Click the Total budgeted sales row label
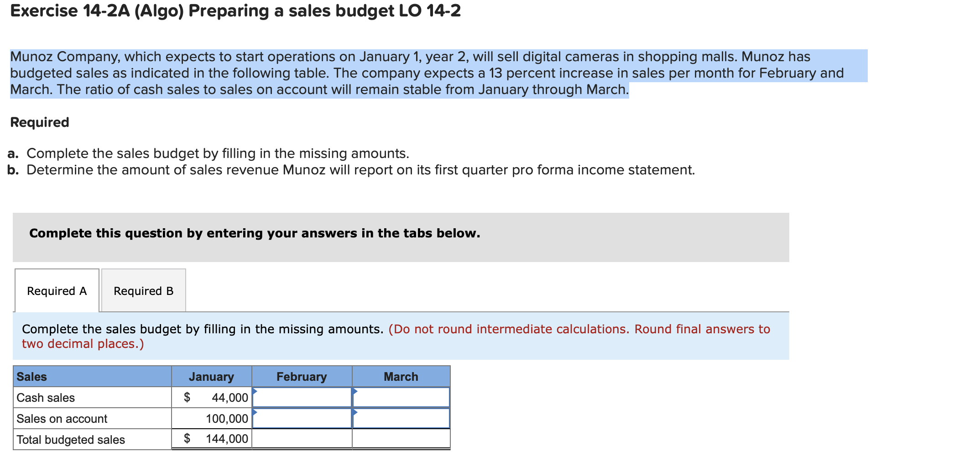980x452 pixels. 70,439
